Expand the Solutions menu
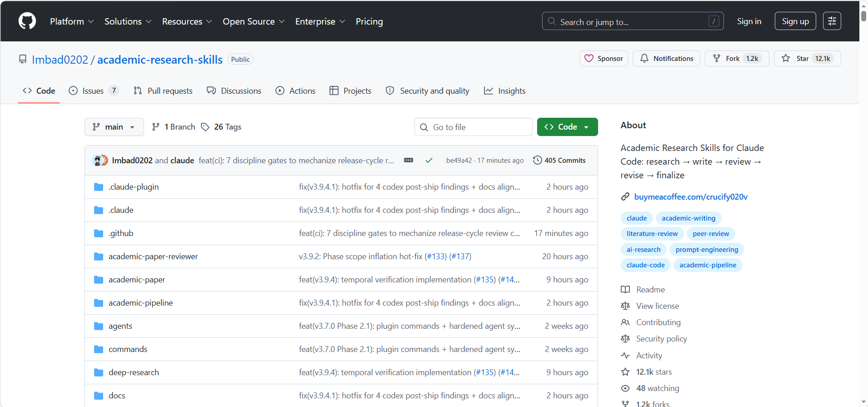 coord(128,21)
